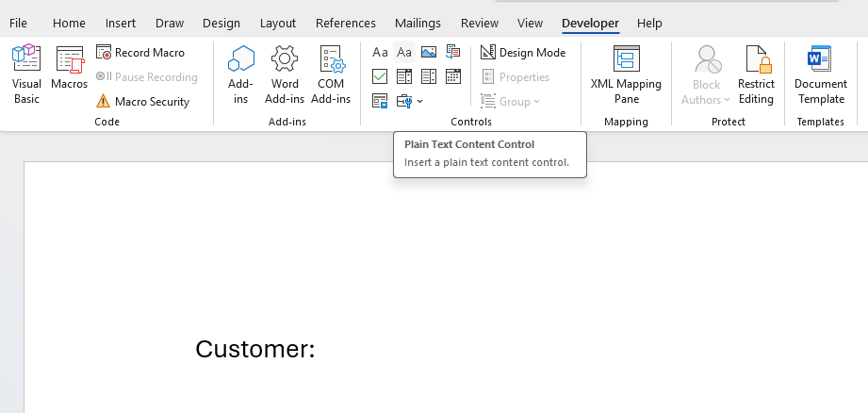Insert a Picture Content Control
The height and width of the screenshot is (413, 868).
(429, 53)
